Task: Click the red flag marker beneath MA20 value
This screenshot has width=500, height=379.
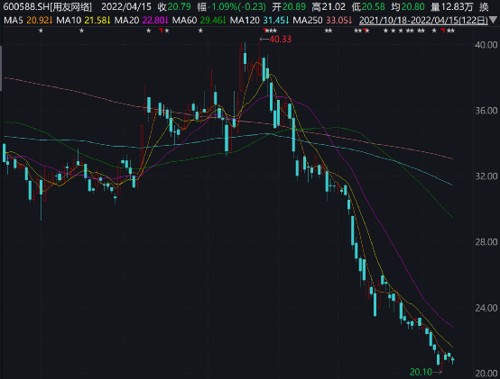Action: (x=161, y=31)
